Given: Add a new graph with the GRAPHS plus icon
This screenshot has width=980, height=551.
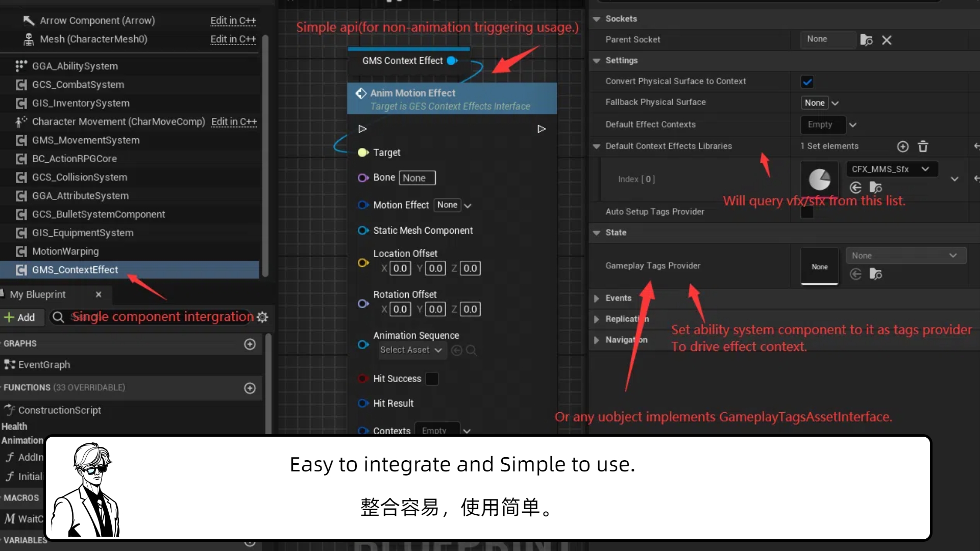Looking at the screenshot, I should tap(250, 344).
